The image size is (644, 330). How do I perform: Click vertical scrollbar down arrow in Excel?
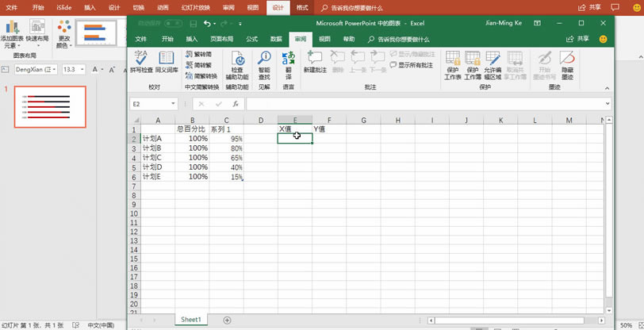coord(609,310)
